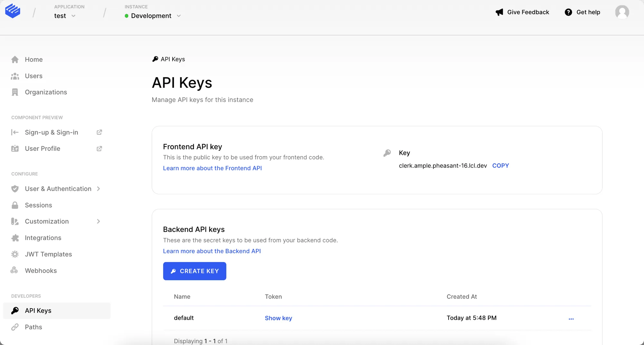Go to Home in sidebar
Image resolution: width=644 pixels, height=345 pixels.
coord(34,59)
